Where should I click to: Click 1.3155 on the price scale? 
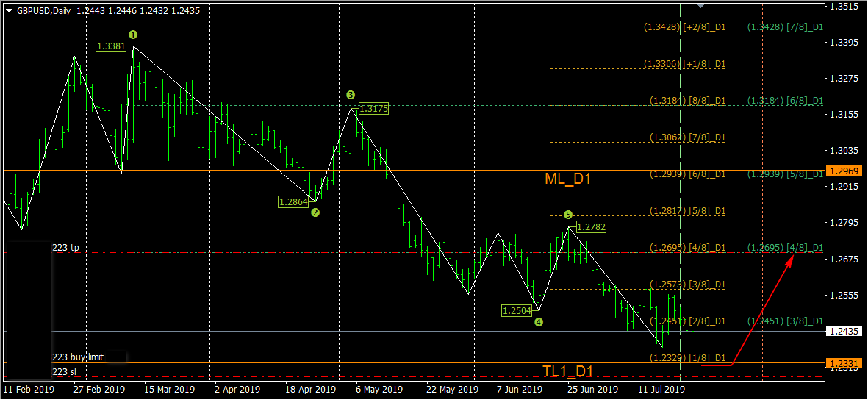[x=844, y=115]
